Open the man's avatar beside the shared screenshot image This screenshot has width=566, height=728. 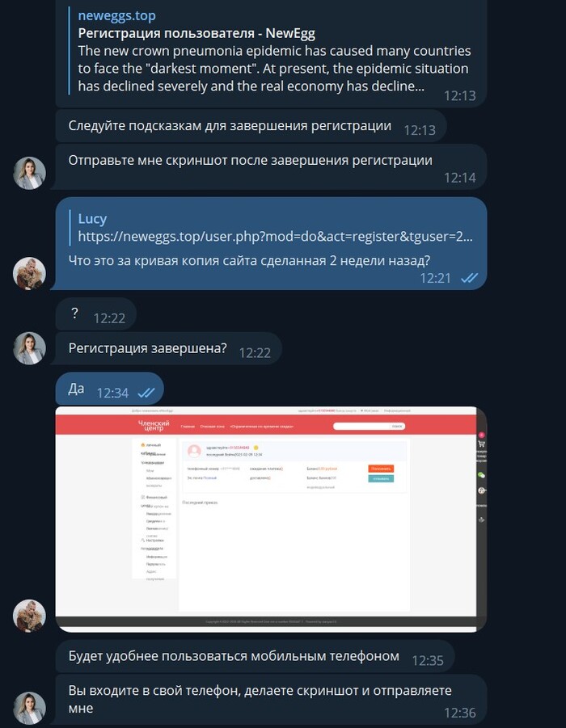(29, 616)
